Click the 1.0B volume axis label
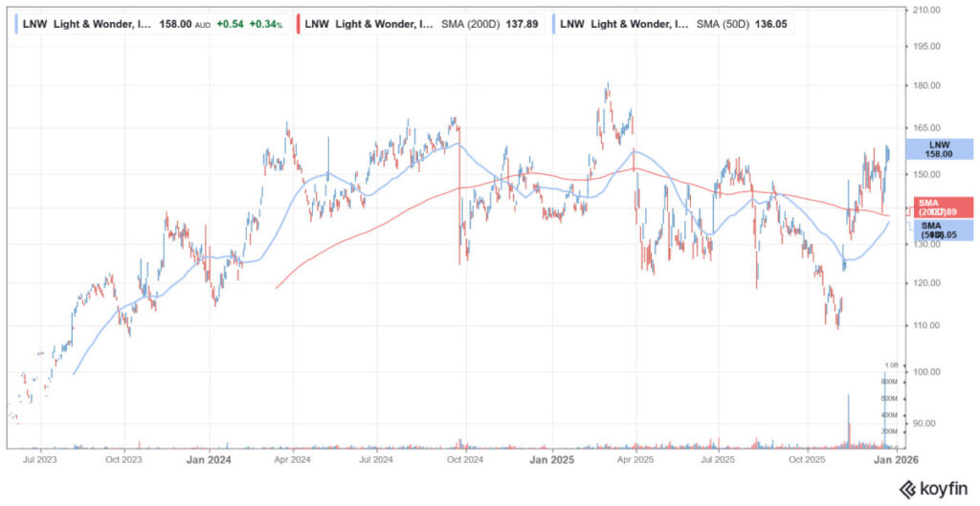This screenshot has height=506, width=980. tap(891, 365)
